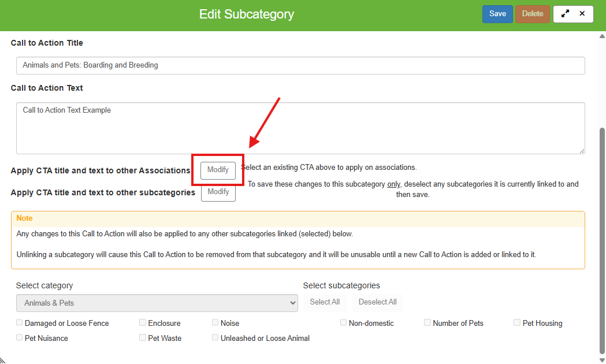Close the Edit Subcategory dialog

click(x=582, y=14)
